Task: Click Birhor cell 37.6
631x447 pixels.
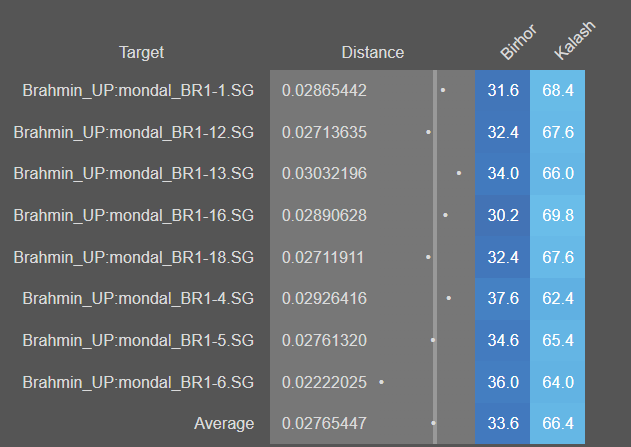Action: pos(503,299)
